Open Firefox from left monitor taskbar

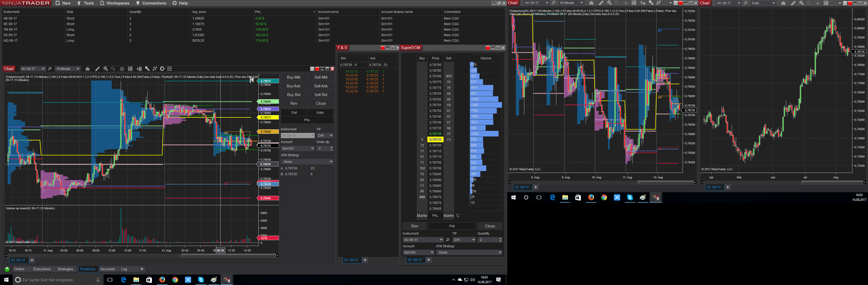162,280
